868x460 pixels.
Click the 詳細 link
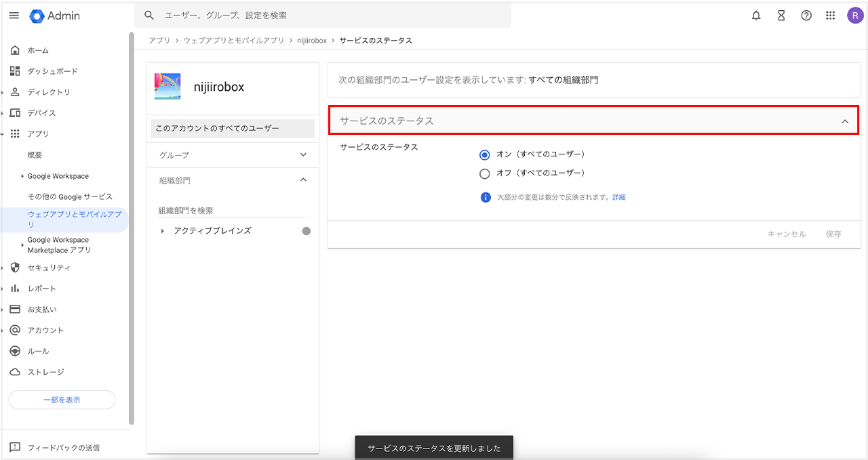(x=618, y=198)
